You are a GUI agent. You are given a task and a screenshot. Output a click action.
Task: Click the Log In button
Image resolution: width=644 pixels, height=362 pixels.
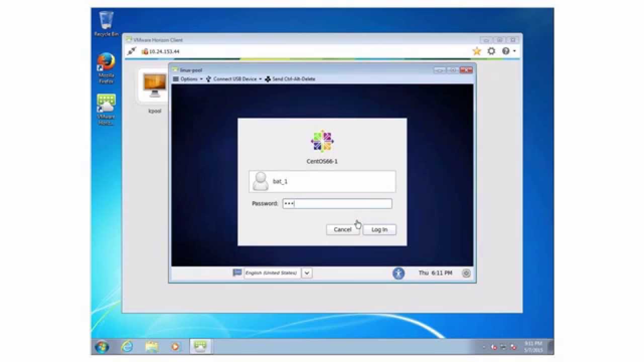(x=379, y=230)
